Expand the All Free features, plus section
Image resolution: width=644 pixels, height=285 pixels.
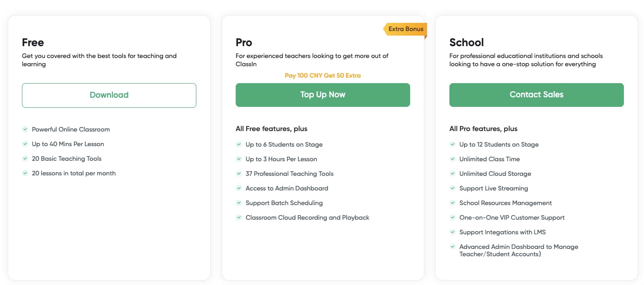(271, 128)
